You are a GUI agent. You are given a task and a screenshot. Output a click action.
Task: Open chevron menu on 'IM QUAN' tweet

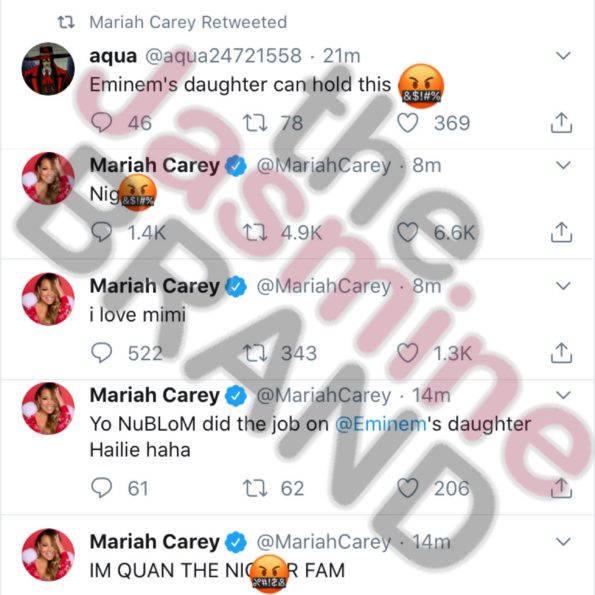[x=563, y=541]
